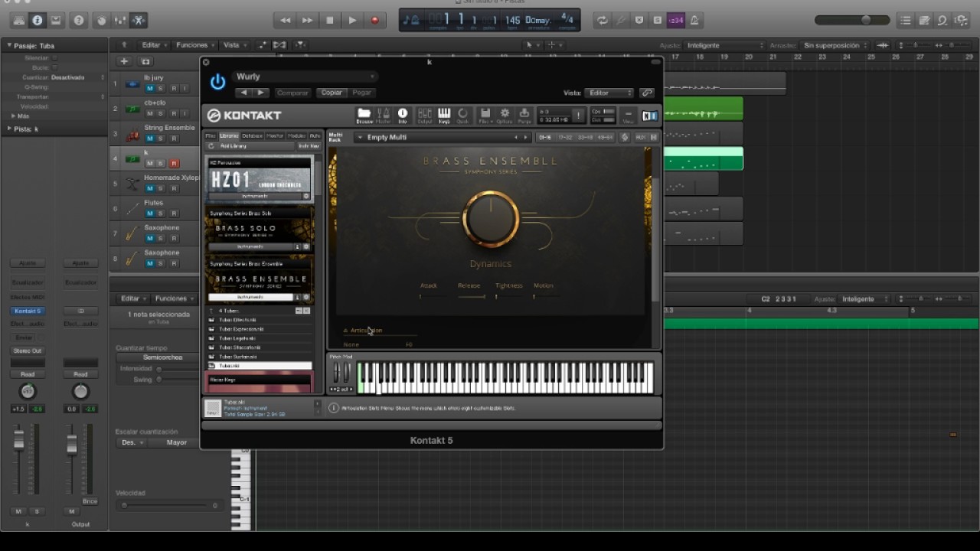980x551 pixels.
Task: Click the Kontakt Info icon
Action: coord(403,116)
